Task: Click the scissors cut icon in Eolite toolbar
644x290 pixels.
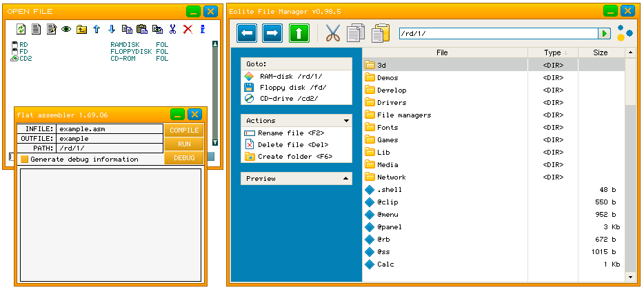Action: (x=332, y=33)
